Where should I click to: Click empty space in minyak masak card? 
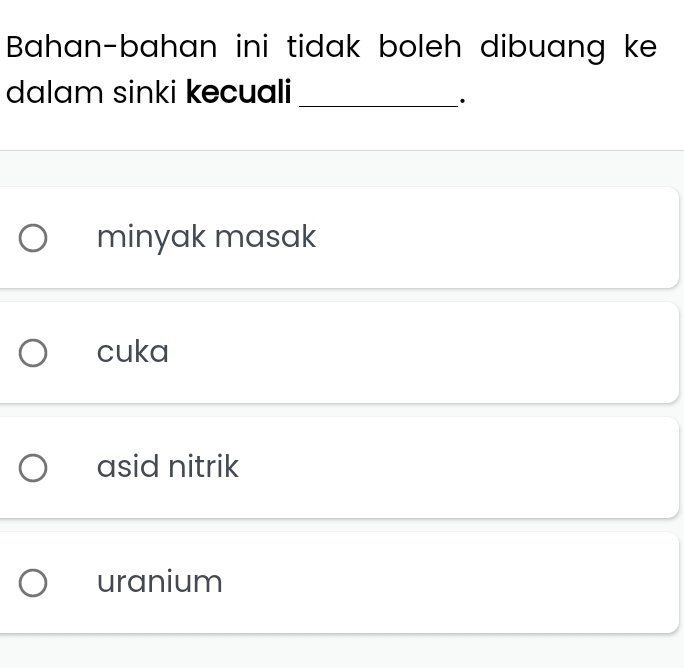point(500,238)
